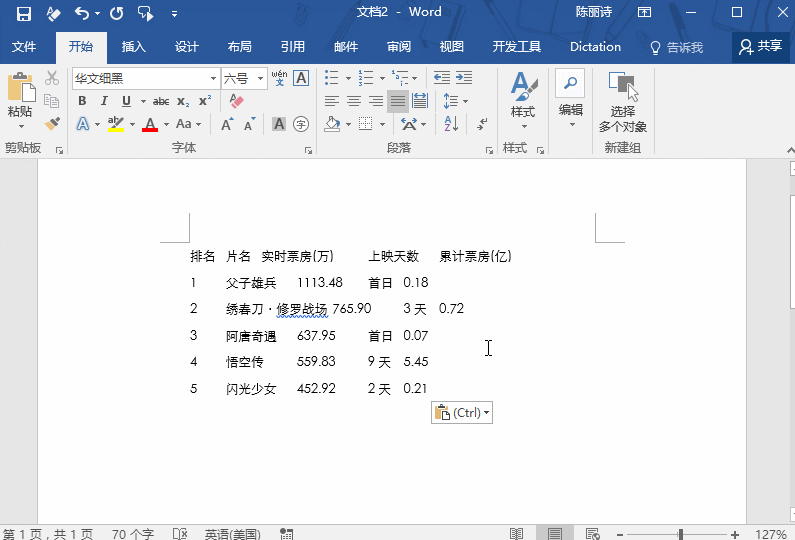Open the Styles gallery icon
Screen dimensions: 795x540
pyautogui.click(x=523, y=86)
